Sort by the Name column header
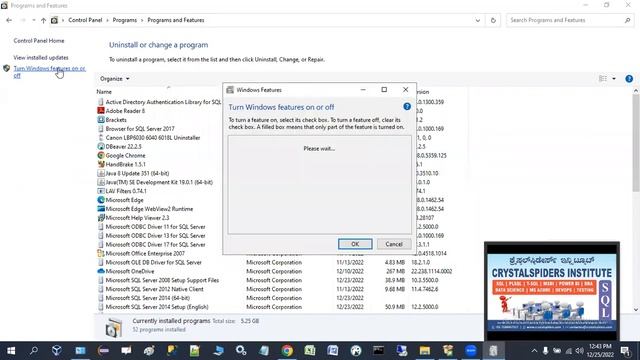 click(x=104, y=92)
